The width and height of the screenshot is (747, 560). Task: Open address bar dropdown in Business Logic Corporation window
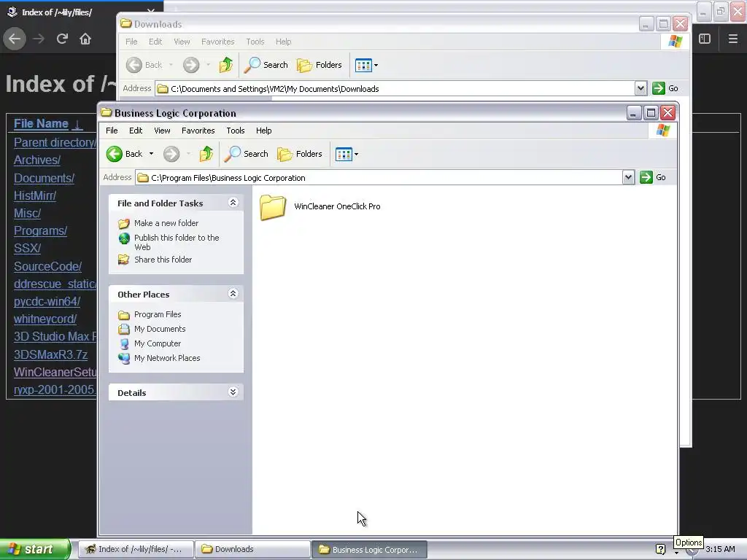(x=628, y=178)
